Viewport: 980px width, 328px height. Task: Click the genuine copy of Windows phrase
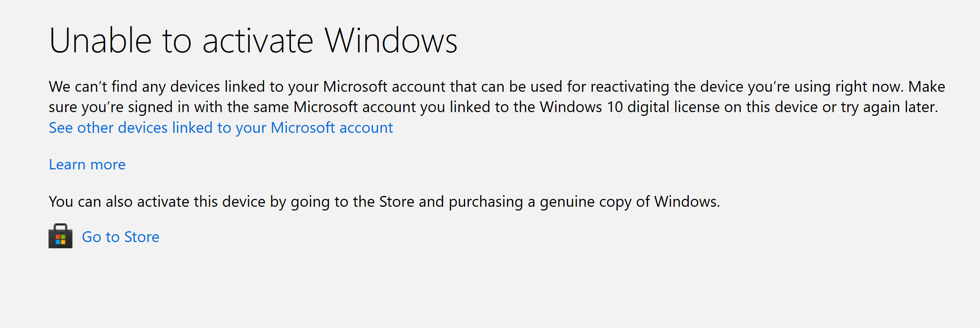[630, 202]
